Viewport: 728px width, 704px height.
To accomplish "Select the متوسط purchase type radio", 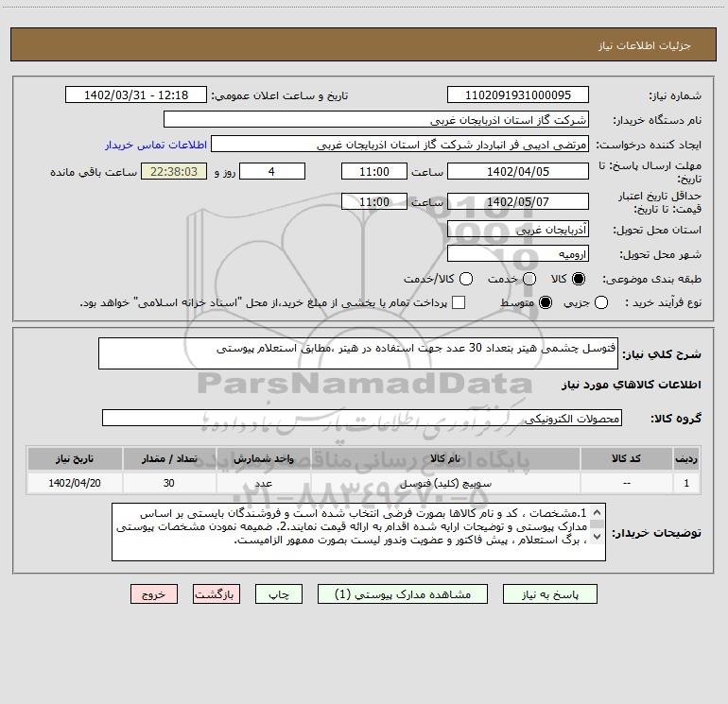I will (546, 302).
